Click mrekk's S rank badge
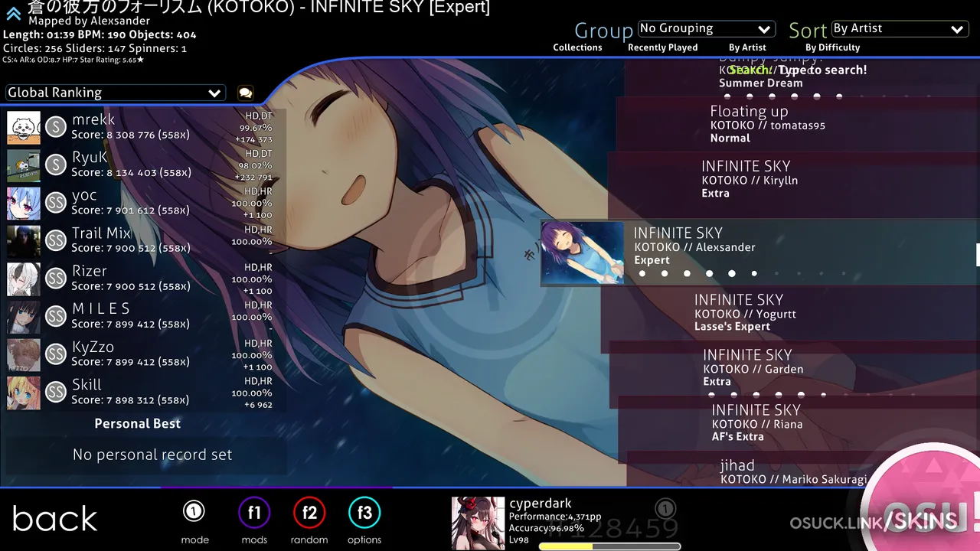Image resolution: width=980 pixels, height=551 pixels. [x=56, y=126]
